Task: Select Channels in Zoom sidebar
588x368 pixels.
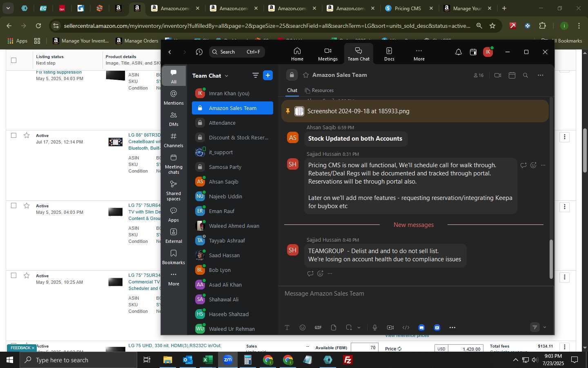Action: click(174, 140)
